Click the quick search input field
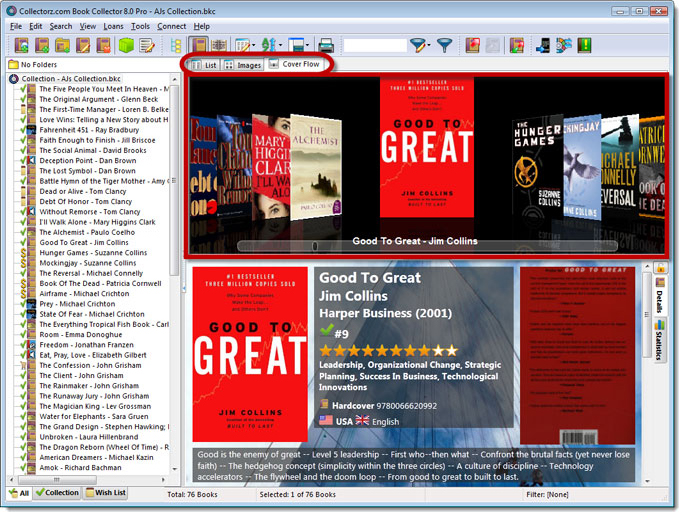The width and height of the screenshot is (679, 512). [374, 45]
